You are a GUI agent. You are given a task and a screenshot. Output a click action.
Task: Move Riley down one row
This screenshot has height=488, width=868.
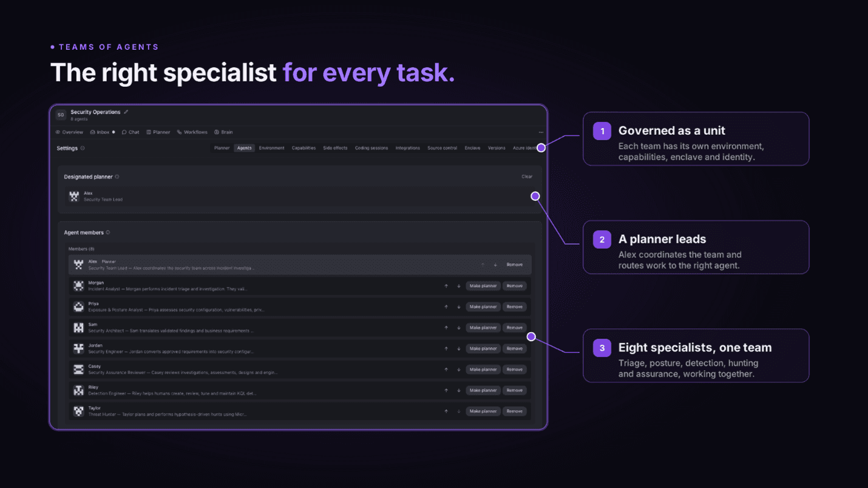(x=459, y=390)
